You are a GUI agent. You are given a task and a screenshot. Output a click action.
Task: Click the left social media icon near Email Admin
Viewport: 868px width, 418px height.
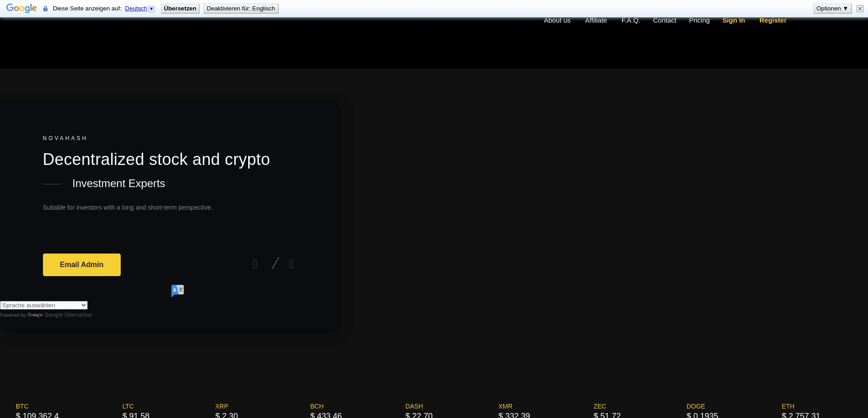tap(255, 264)
